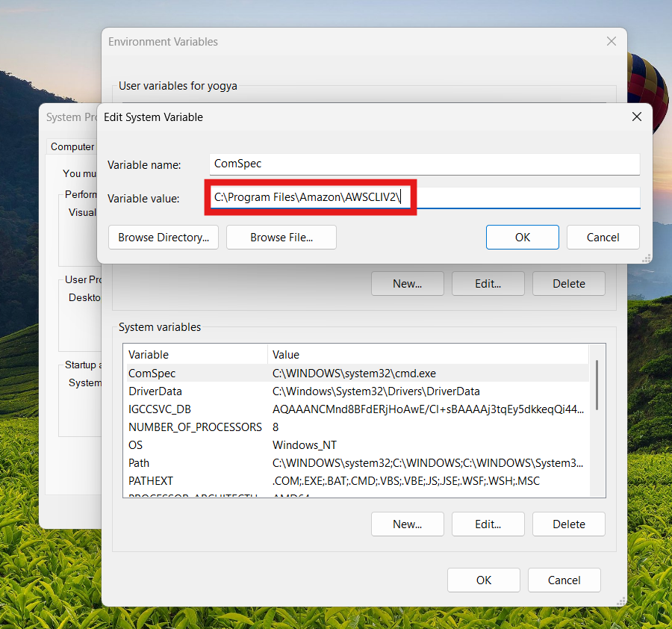Close the Environment Variables window
Image resolution: width=672 pixels, height=629 pixels.
612,42
